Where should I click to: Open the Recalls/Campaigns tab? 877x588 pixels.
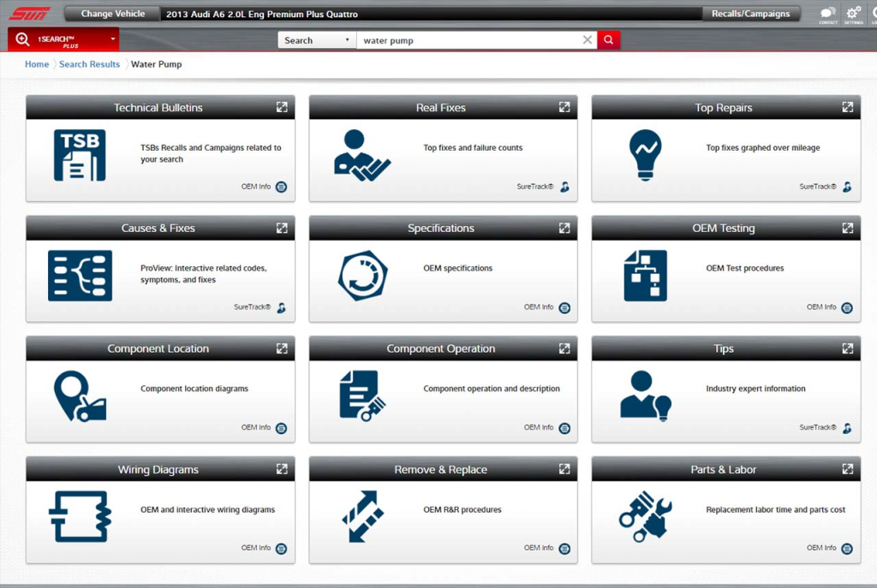click(750, 14)
